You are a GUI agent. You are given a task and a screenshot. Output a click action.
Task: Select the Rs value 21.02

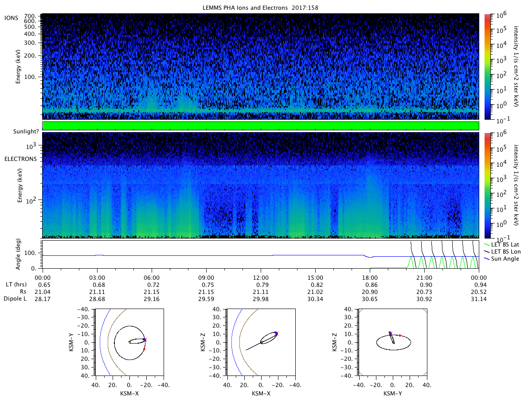(315, 292)
